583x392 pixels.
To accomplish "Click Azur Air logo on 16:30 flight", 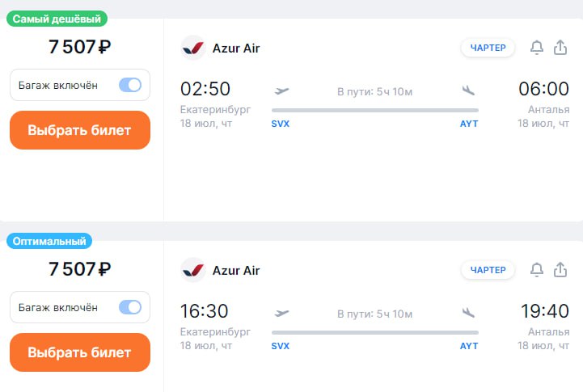I will (x=193, y=269).
